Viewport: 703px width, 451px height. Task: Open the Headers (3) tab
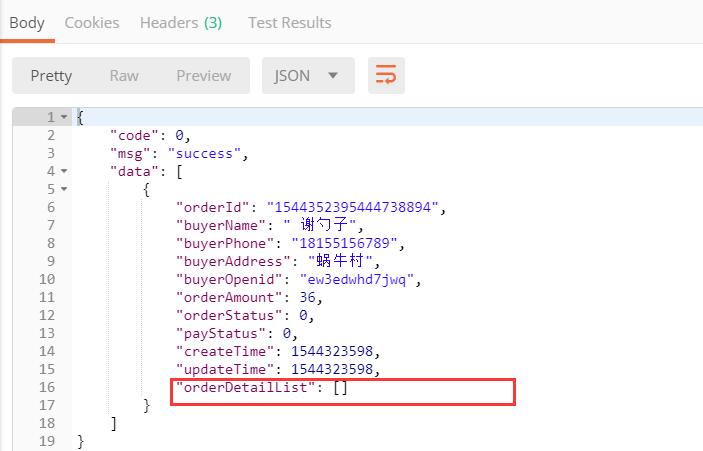pos(181,22)
